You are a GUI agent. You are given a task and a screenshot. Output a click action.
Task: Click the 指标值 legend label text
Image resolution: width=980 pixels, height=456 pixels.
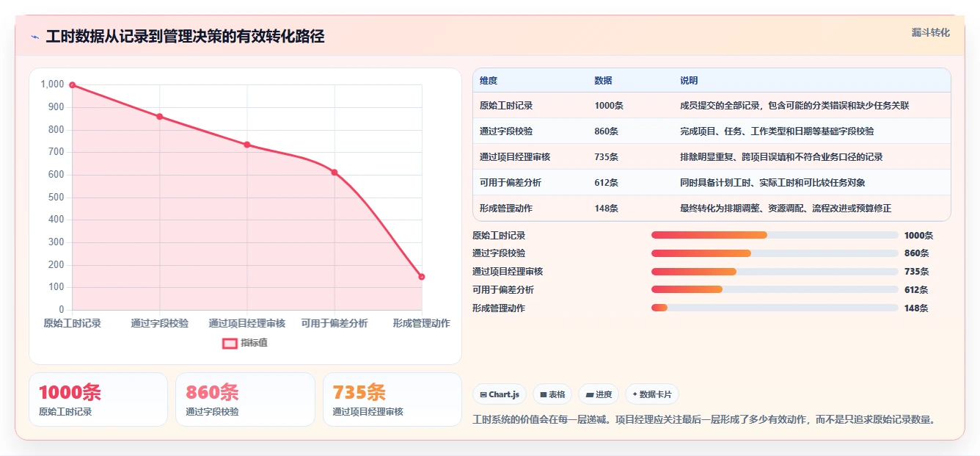coord(254,343)
